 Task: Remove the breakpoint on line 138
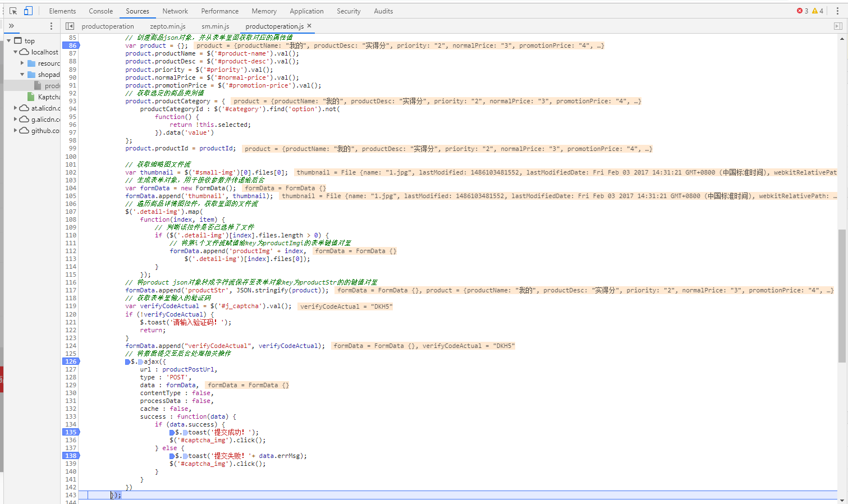click(x=71, y=456)
